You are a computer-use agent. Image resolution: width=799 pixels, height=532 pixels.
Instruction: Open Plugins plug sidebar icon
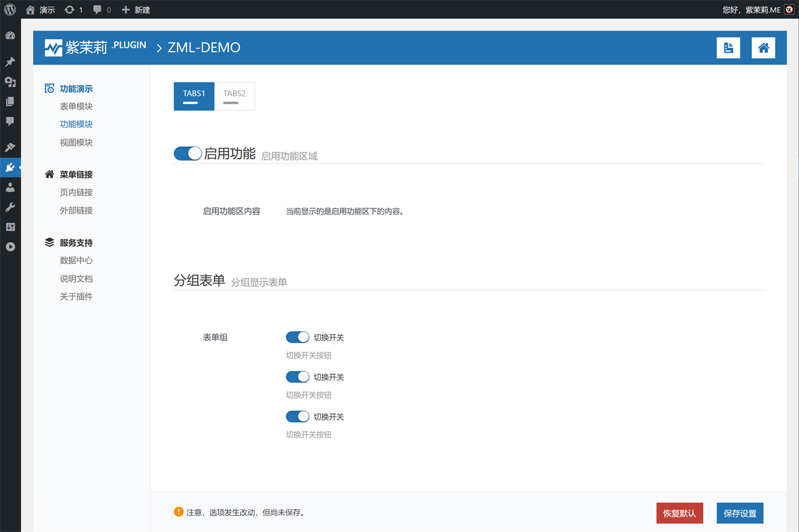(10, 167)
